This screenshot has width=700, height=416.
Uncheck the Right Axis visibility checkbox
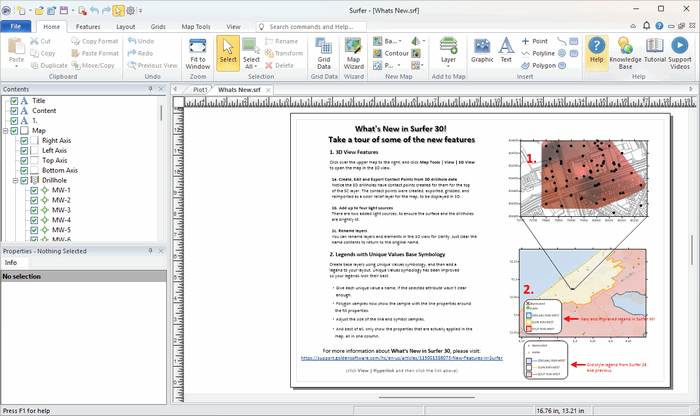pyautogui.click(x=25, y=141)
